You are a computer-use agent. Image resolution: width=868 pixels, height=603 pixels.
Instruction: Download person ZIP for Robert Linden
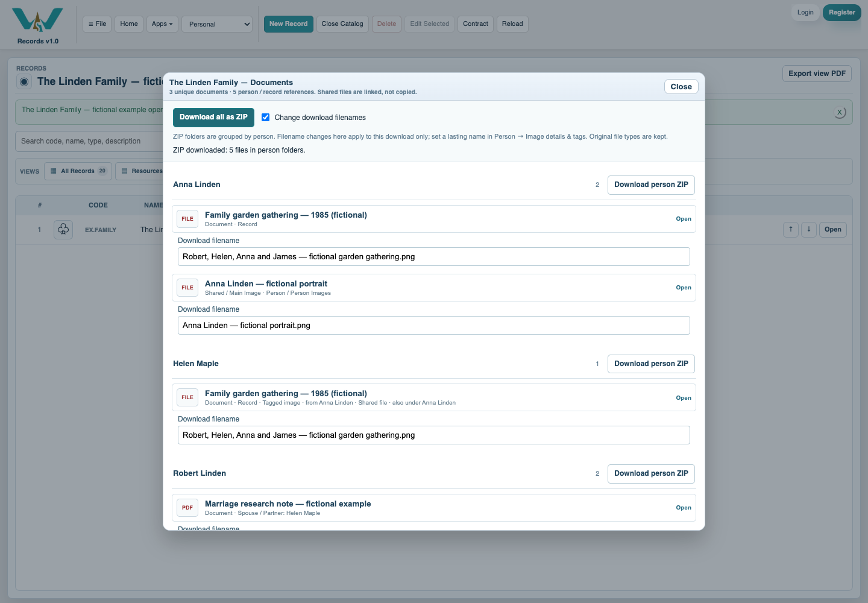651,473
